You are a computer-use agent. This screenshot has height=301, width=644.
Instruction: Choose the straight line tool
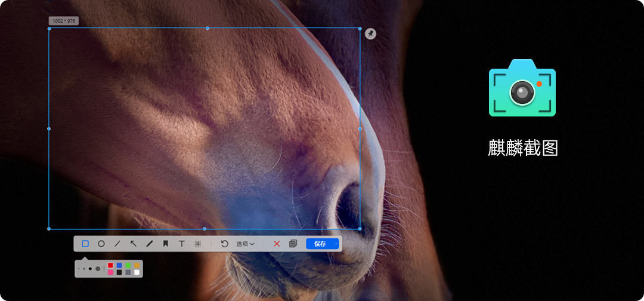117,244
